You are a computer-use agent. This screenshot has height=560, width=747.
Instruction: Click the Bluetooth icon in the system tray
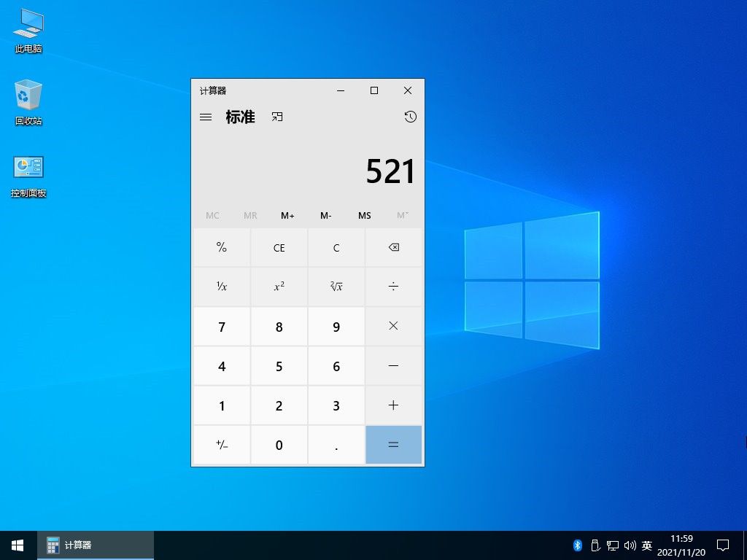(x=577, y=545)
